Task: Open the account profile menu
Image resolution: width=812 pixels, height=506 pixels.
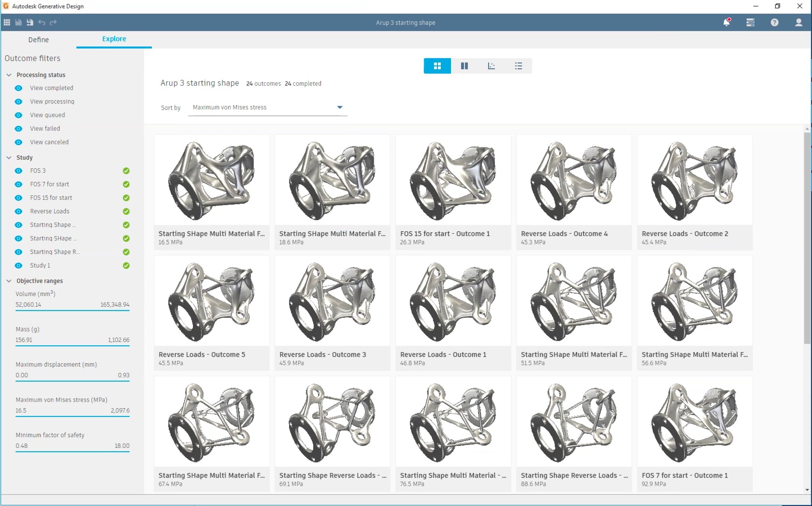Action: [x=799, y=22]
